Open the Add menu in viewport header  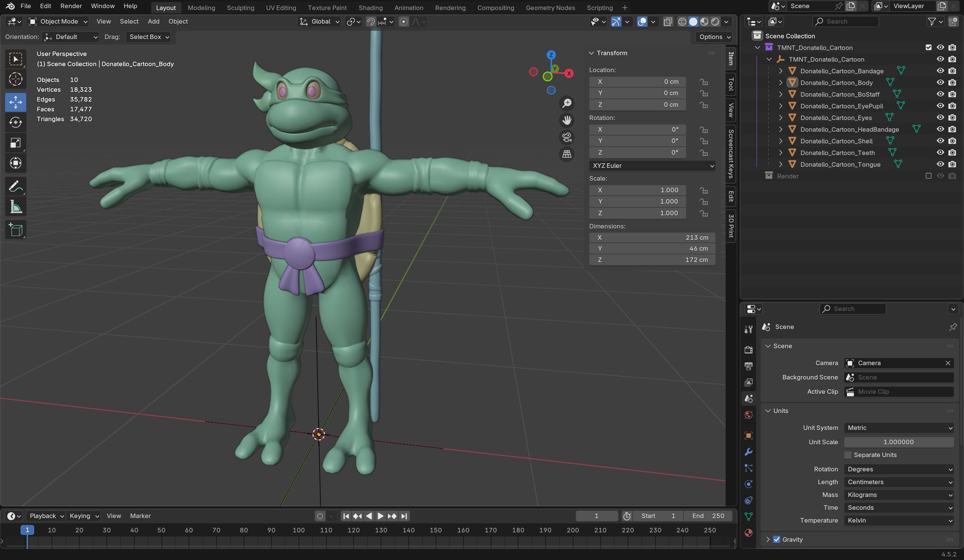tap(153, 21)
